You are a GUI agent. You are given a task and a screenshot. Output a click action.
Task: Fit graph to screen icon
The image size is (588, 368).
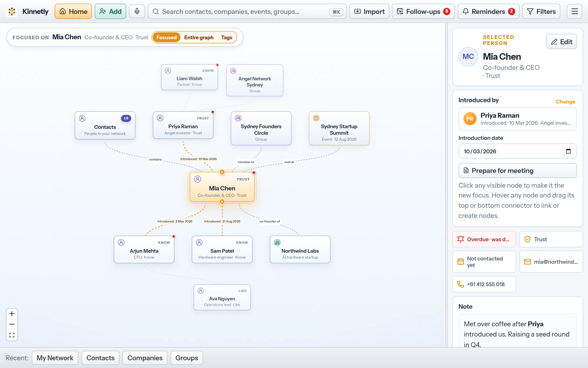tap(12, 335)
